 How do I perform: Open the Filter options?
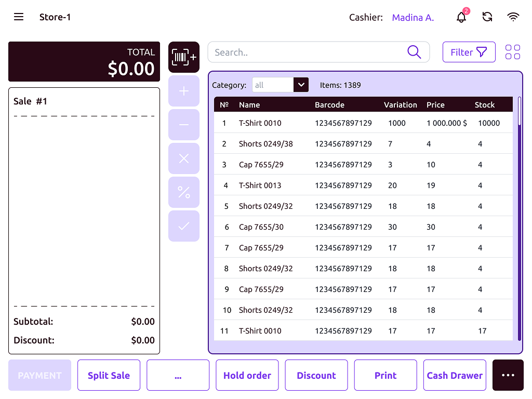(x=469, y=52)
